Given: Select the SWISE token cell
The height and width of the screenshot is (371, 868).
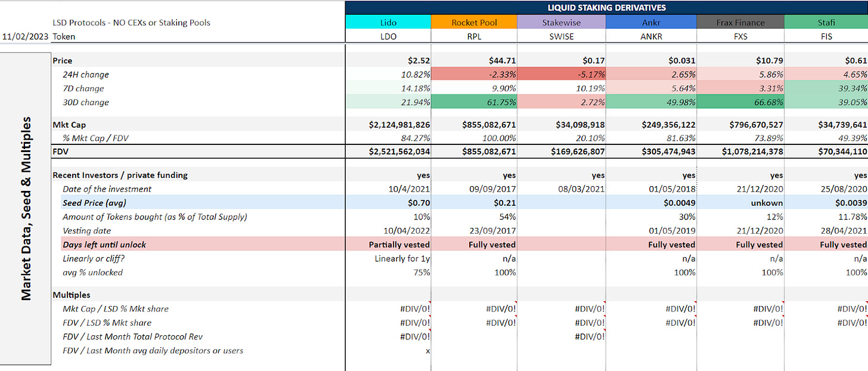Looking at the screenshot, I should pos(562,36).
